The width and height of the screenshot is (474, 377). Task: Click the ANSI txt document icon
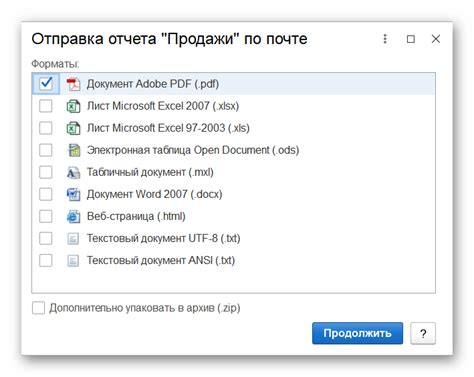click(73, 261)
